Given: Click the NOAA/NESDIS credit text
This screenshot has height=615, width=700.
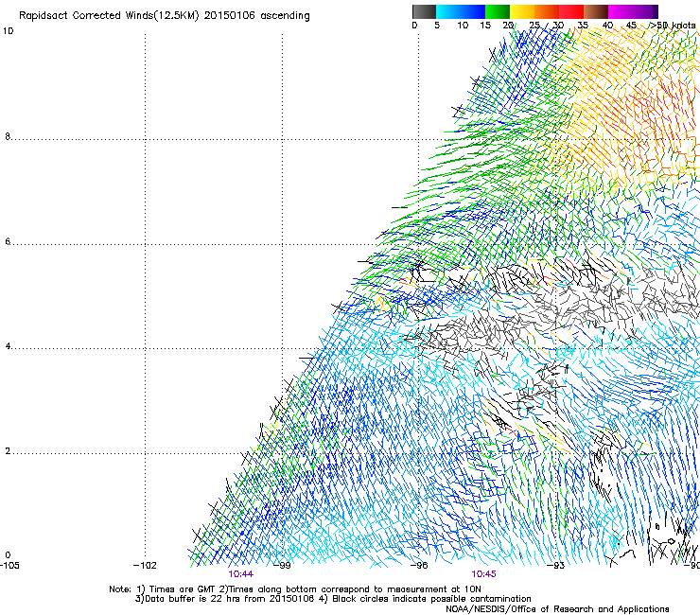Looking at the screenshot, I should (557, 609).
